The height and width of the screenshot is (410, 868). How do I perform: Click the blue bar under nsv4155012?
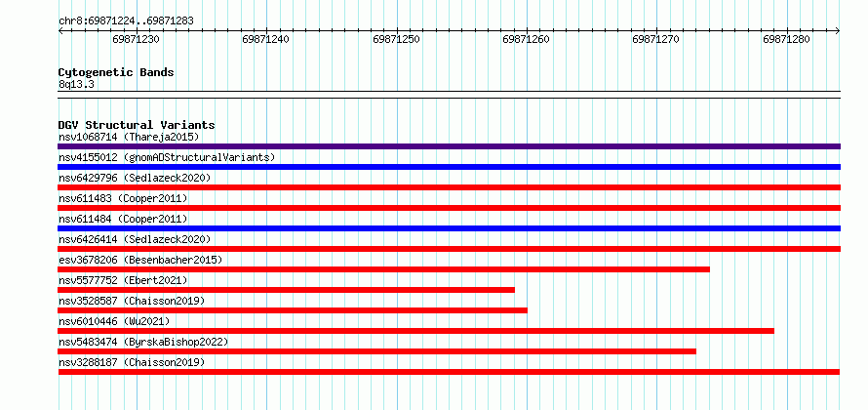point(449,167)
